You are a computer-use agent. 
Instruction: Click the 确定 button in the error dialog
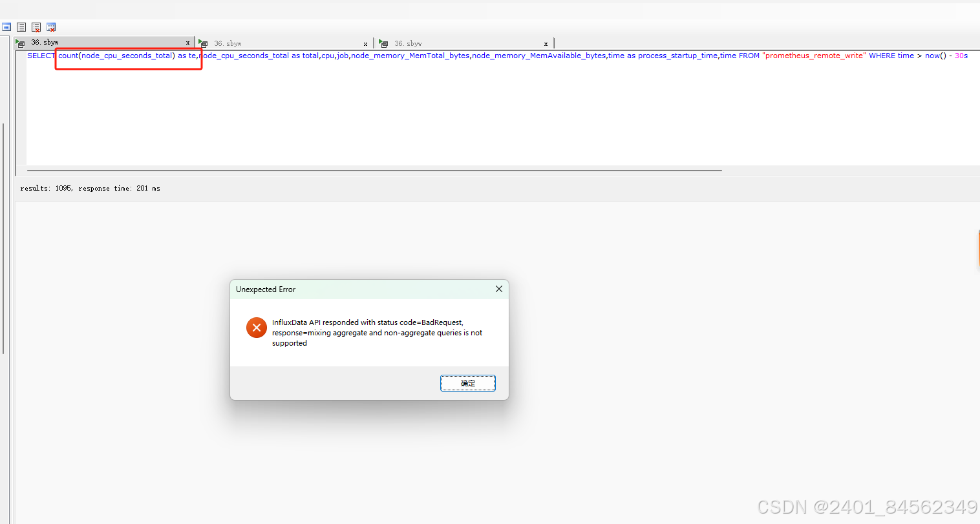468,383
